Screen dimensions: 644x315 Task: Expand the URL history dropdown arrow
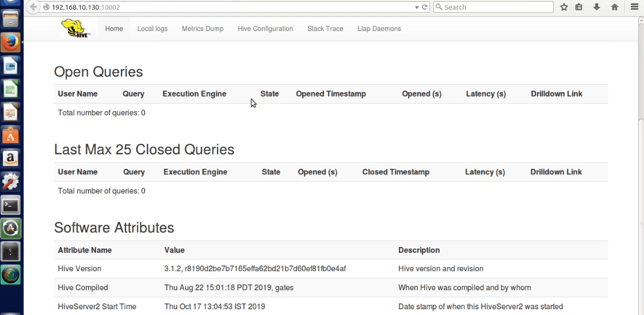417,7
